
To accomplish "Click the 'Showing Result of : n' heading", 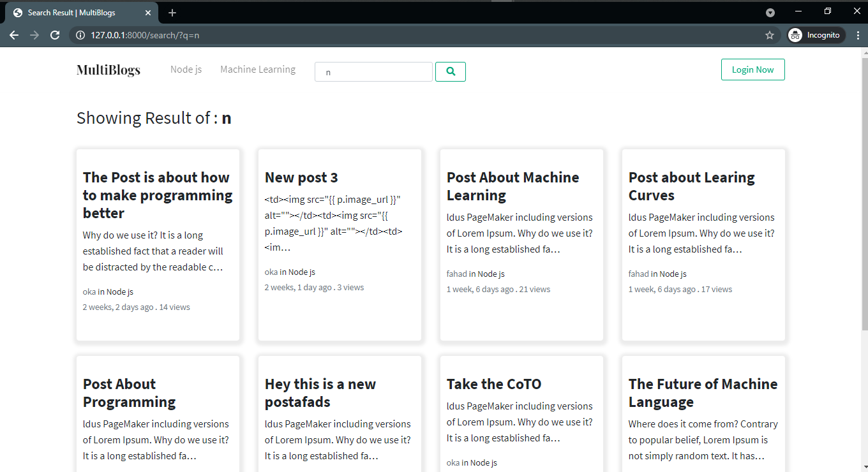I will [154, 118].
